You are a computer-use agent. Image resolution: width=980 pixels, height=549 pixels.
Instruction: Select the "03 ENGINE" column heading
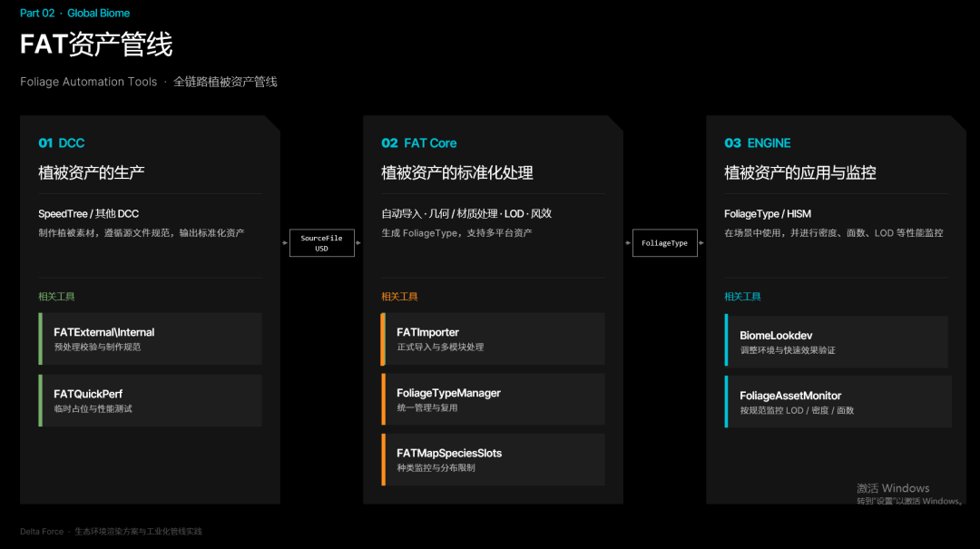[x=758, y=143]
